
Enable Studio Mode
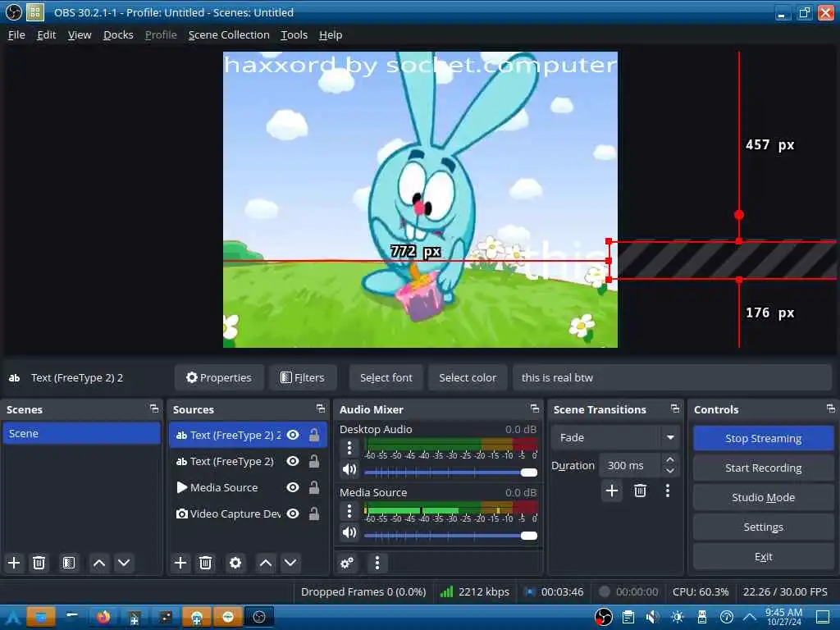764,497
